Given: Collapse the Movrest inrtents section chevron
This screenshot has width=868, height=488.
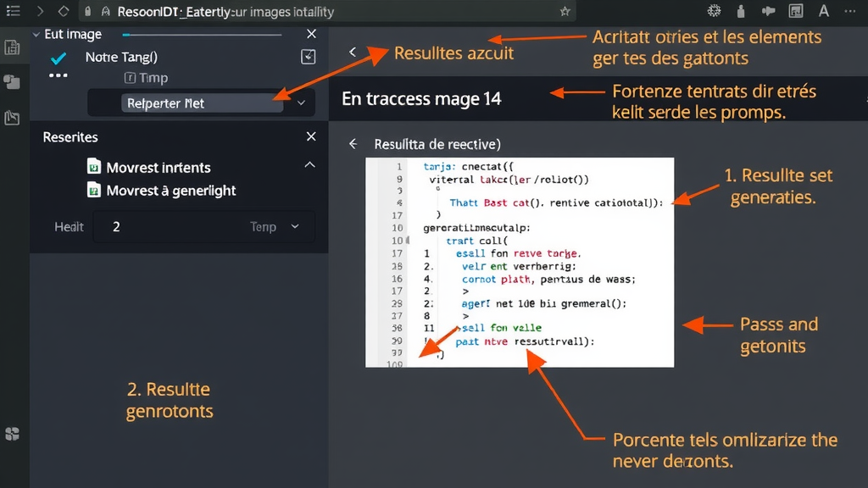Looking at the screenshot, I should click(x=309, y=165).
